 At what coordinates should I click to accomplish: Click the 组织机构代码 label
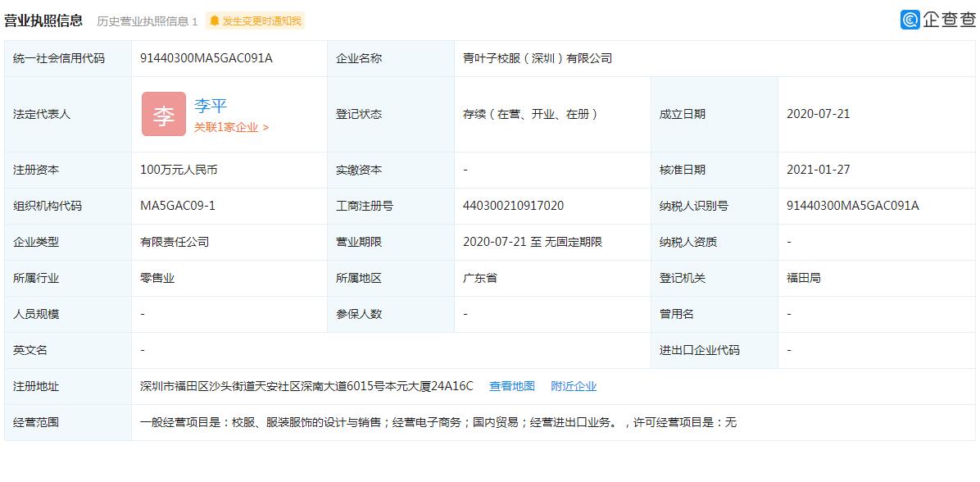[47, 206]
